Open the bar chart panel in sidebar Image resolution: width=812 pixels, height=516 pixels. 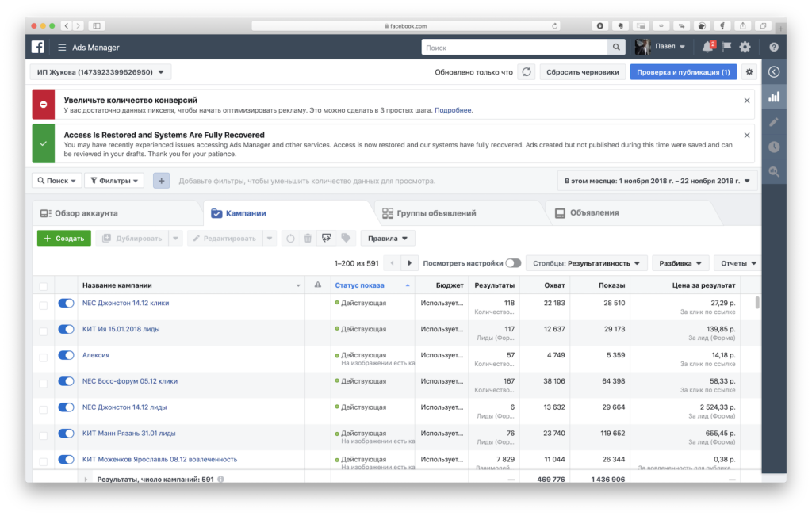point(774,97)
